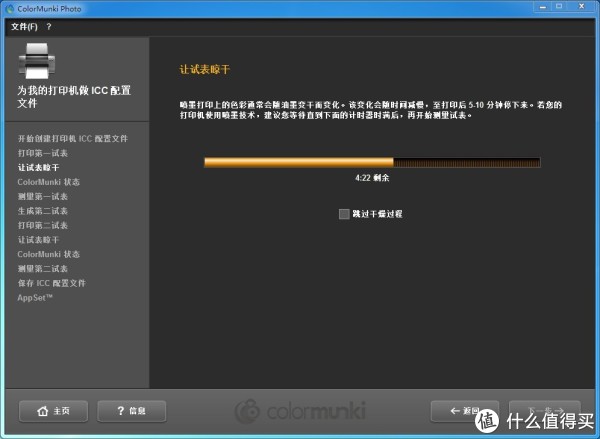Enable the 跳过干燥过程 checkbox
The height and width of the screenshot is (439, 600).
coord(344,214)
